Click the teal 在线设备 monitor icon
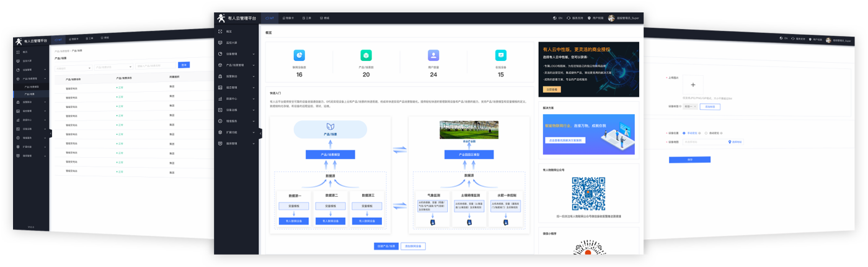 click(x=500, y=55)
